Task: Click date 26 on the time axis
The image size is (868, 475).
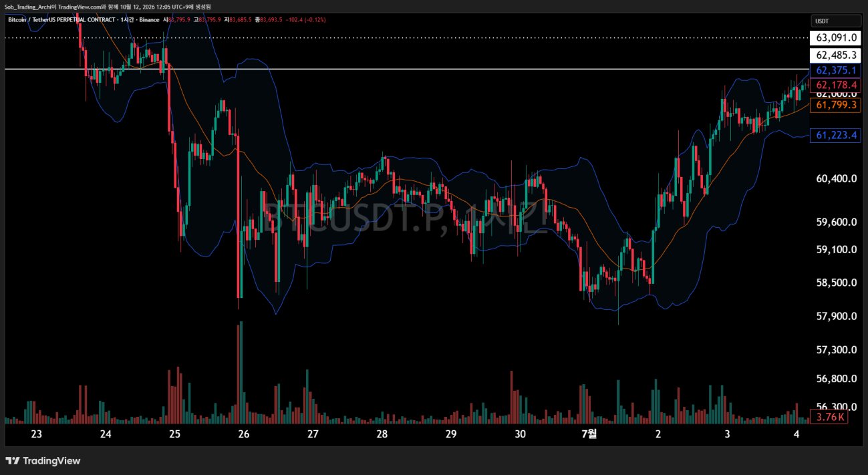Action: pos(243,434)
